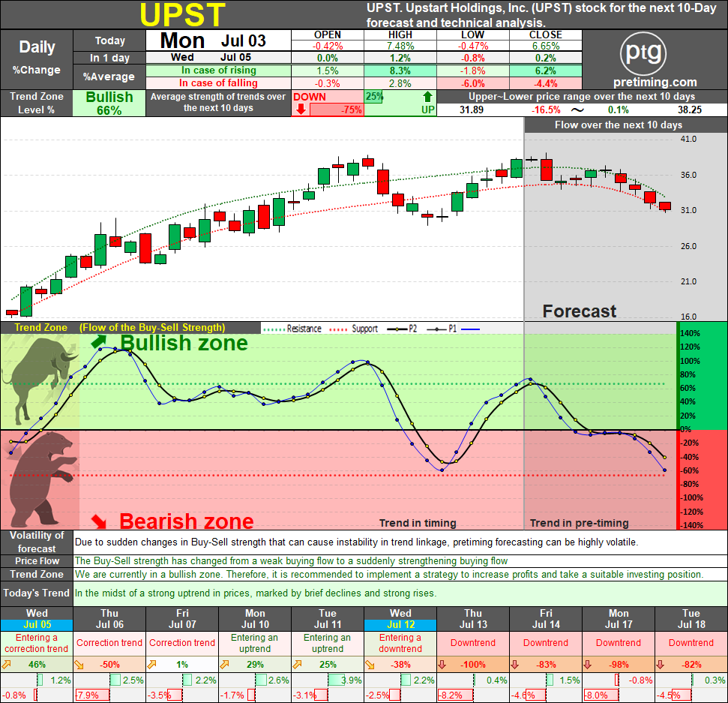Click the OPEN column header
The image size is (728, 703).
tap(328, 35)
